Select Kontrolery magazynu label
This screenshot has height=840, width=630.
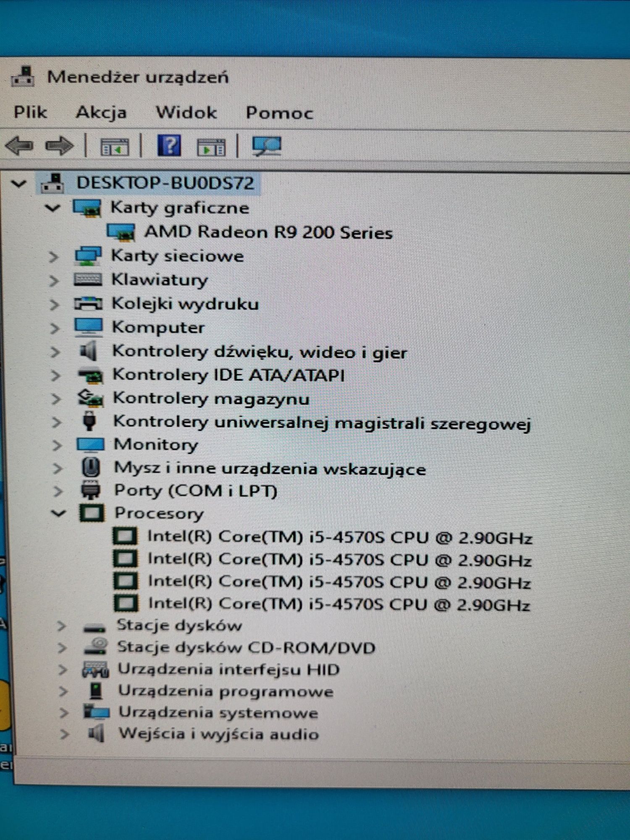(x=211, y=399)
